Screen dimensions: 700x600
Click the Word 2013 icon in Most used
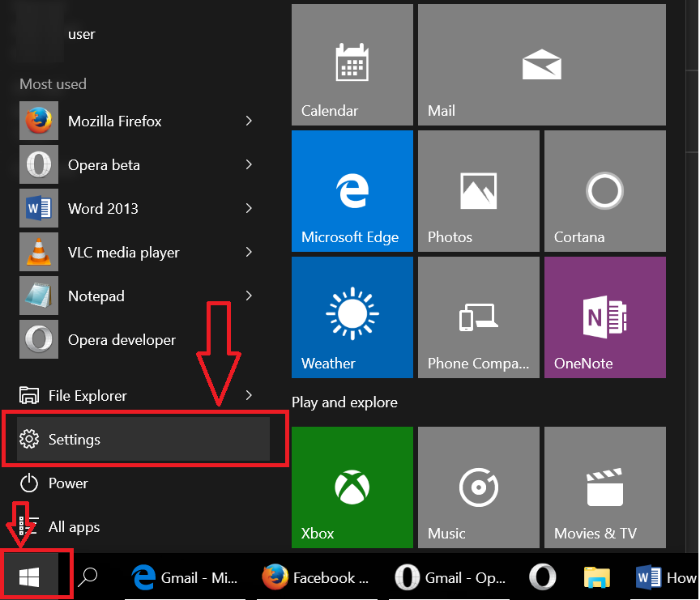[39, 208]
